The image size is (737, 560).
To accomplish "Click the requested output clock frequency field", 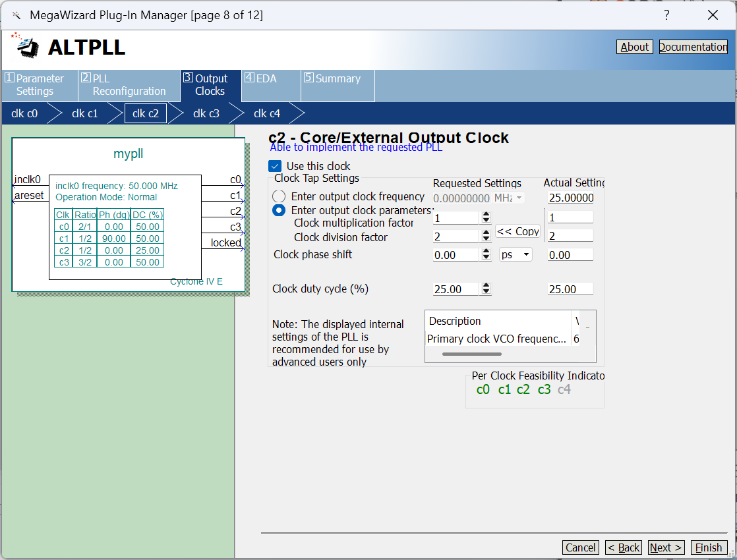I will [461, 198].
